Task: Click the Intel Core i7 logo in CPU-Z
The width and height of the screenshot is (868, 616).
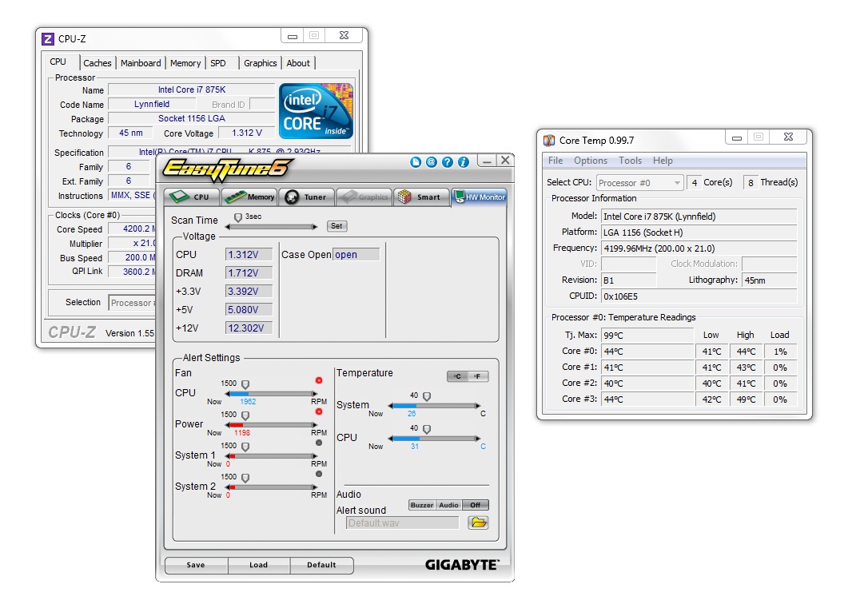Action: pos(316,111)
